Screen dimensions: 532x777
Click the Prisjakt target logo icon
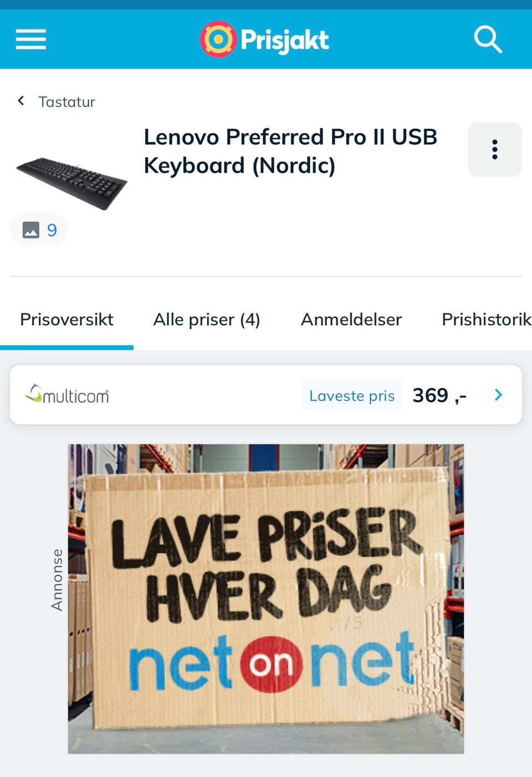(x=218, y=39)
